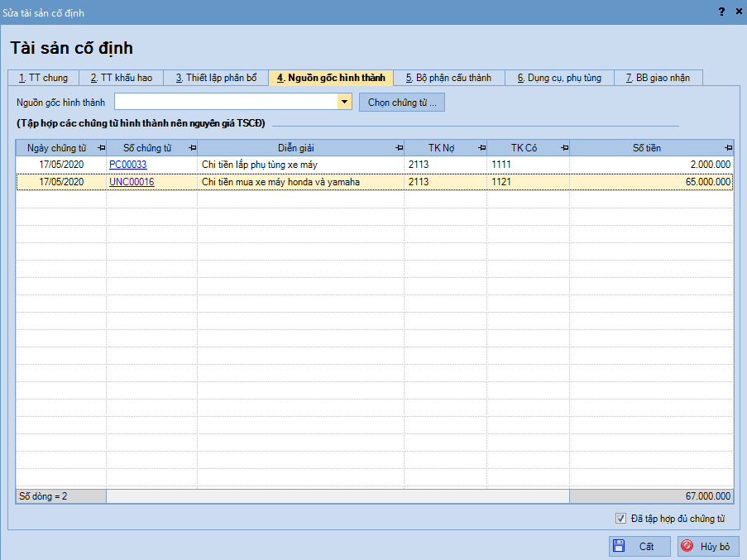Open voucher link UNC00016
This screenshot has width=747, height=560.
(x=132, y=182)
